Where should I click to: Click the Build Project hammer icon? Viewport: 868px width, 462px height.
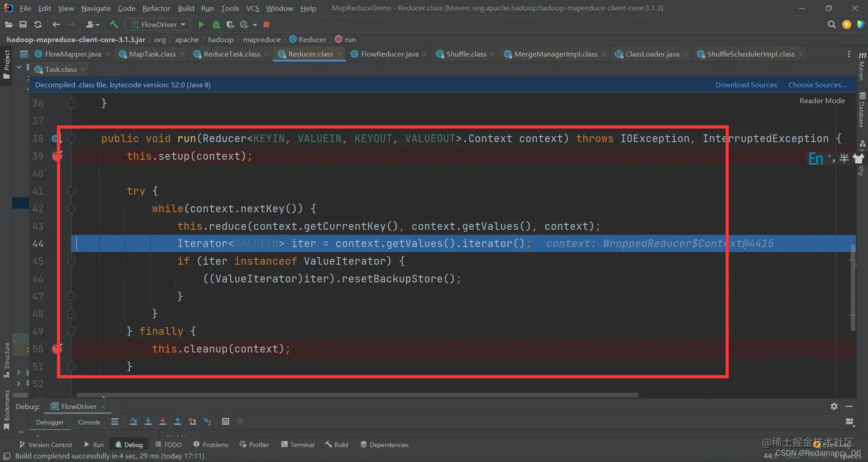coord(114,25)
